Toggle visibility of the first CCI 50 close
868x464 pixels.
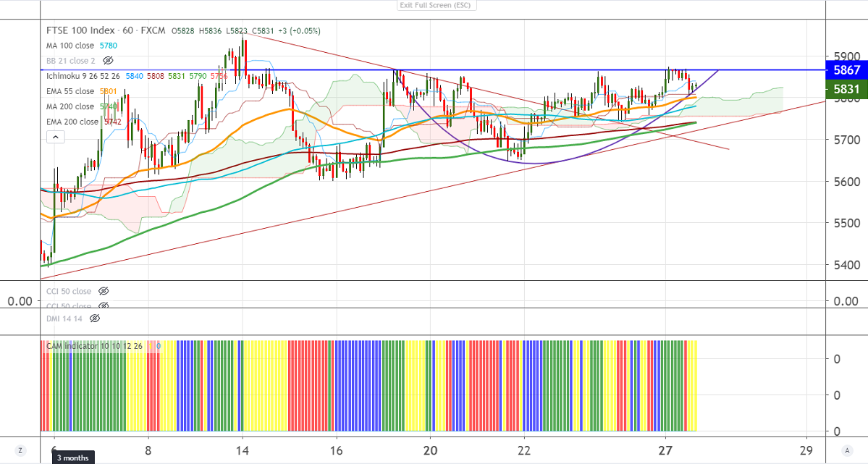coord(103,291)
